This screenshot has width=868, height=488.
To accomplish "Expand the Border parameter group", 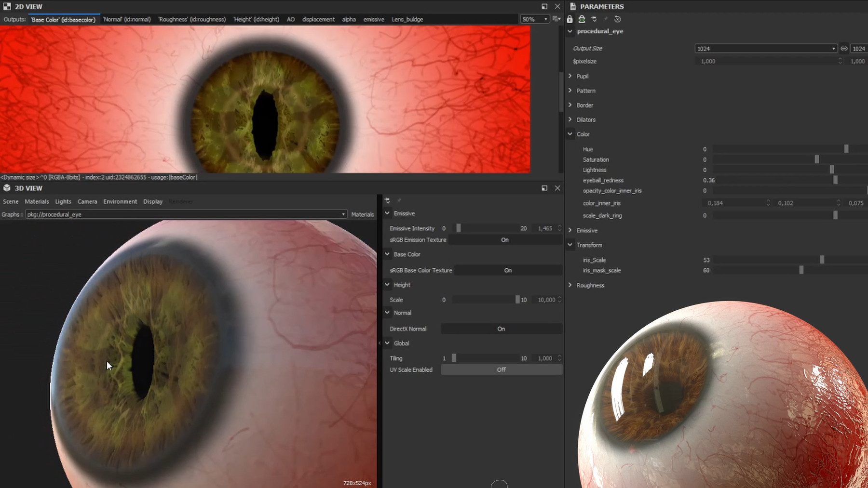I will [570, 105].
